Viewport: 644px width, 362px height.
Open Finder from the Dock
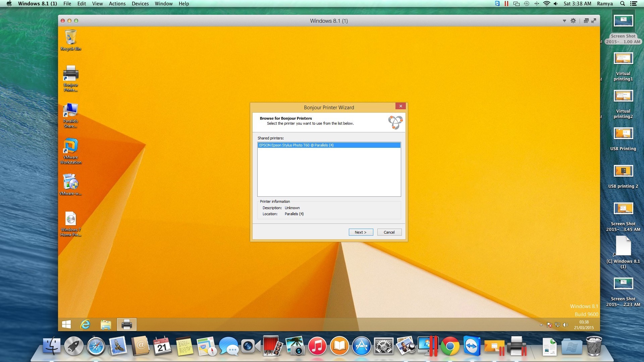coord(51,346)
